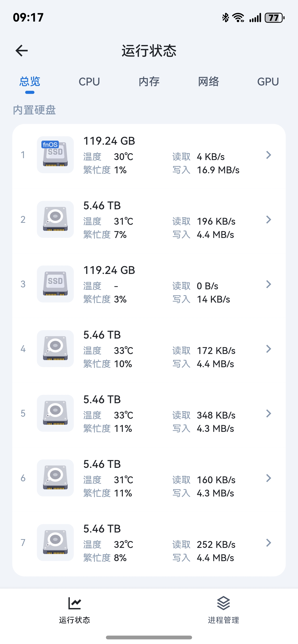Expand disk 1 details chevron
This screenshot has height=644, width=298.
pos(268,155)
